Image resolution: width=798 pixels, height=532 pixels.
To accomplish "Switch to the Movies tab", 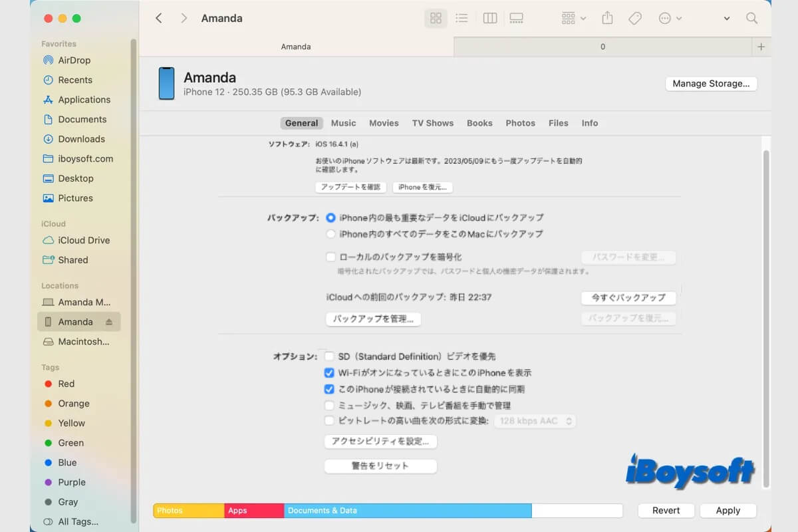I will pos(384,123).
